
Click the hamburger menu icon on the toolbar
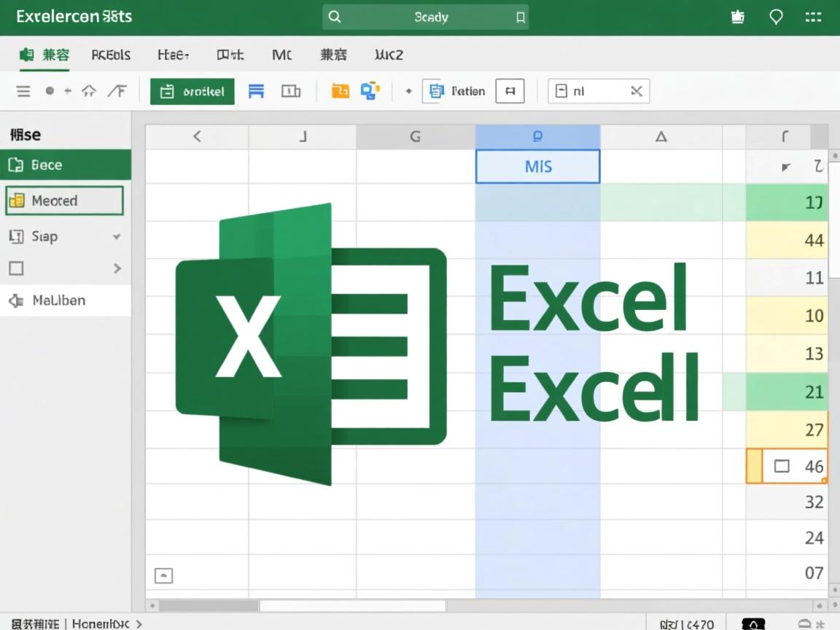pos(23,91)
